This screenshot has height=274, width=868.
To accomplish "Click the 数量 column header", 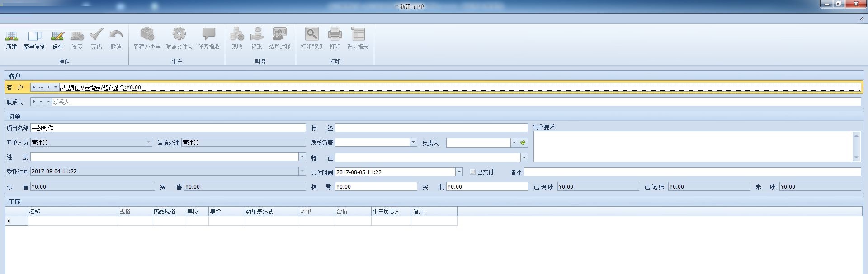I will click(x=317, y=211).
